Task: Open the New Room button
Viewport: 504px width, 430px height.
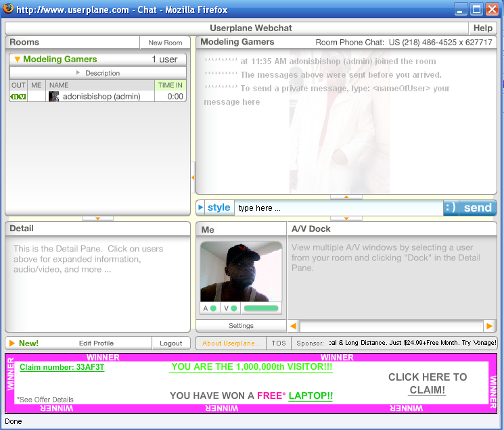Action: (x=165, y=43)
